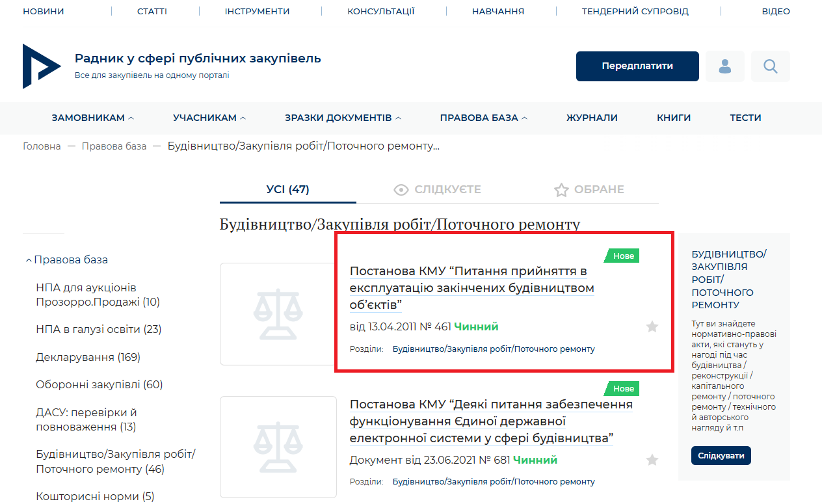Open Постанова КМУ about Єдиної державної електронної системи
The width and height of the screenshot is (822, 504).
click(490, 421)
